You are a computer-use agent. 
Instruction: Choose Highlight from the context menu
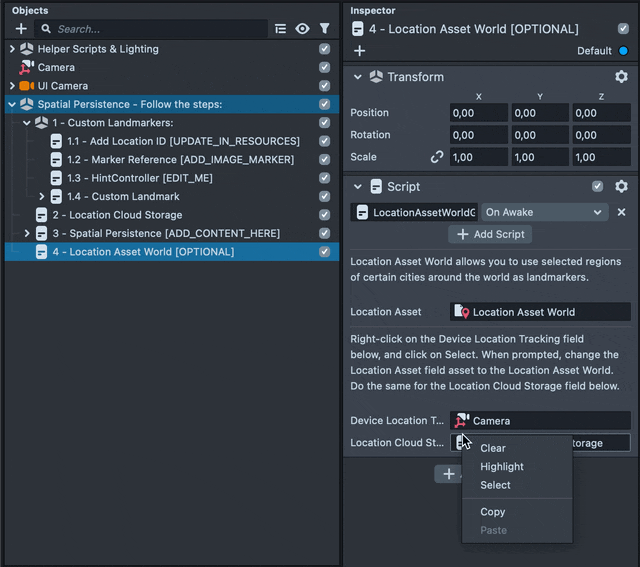501,467
